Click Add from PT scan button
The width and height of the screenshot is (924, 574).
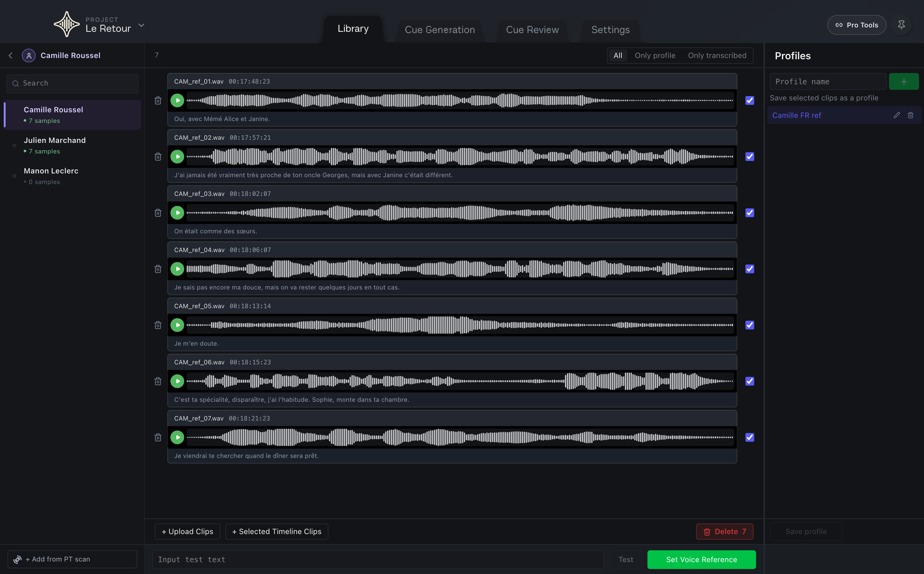pyautogui.click(x=72, y=560)
